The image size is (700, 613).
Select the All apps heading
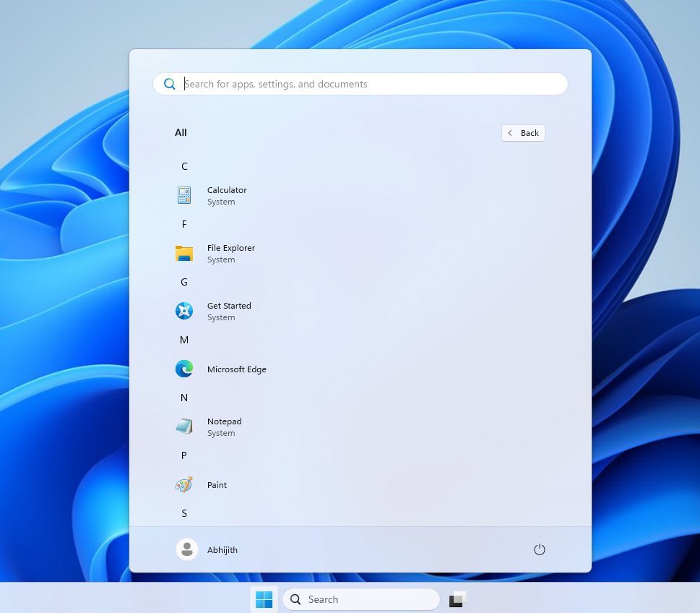(x=181, y=132)
